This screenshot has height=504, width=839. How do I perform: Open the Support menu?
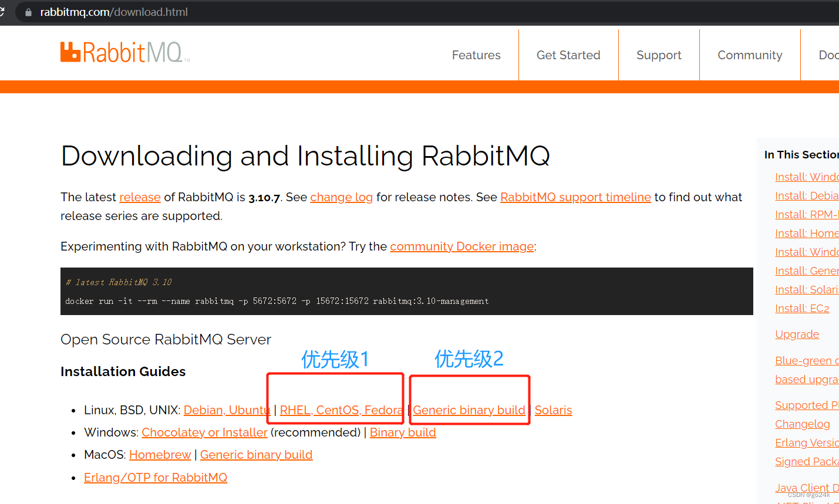pos(659,55)
